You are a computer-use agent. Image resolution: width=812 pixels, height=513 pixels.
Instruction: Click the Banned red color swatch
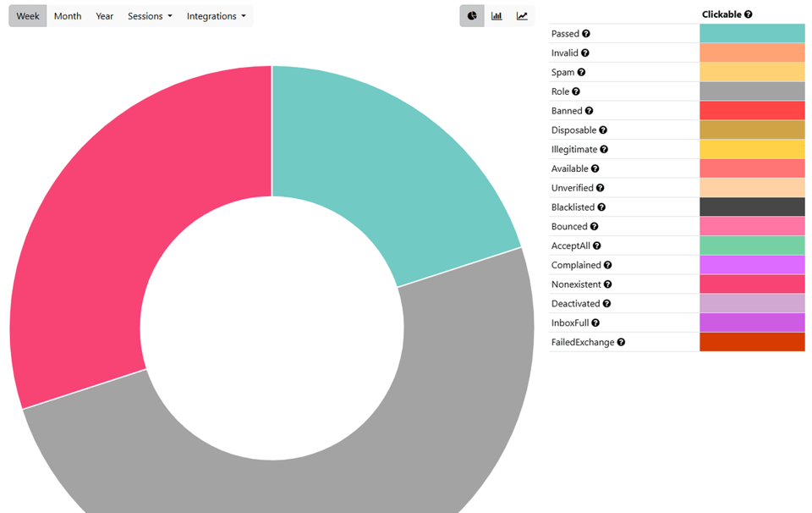[752, 110]
